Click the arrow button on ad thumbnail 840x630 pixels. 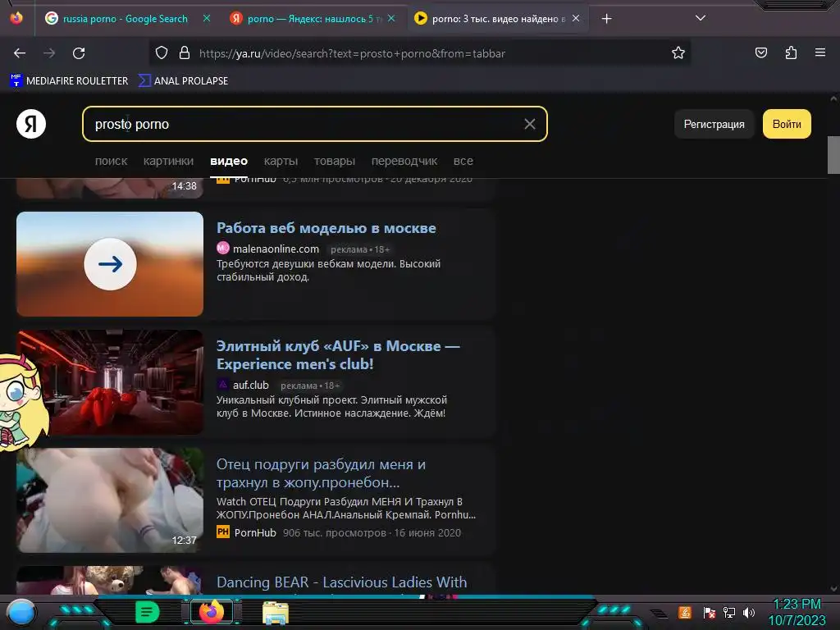[110, 264]
